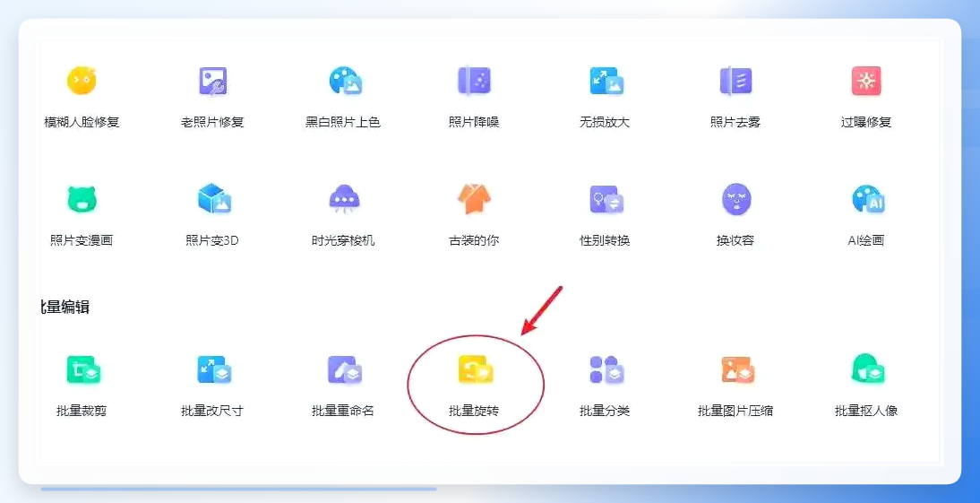Click the 换妆容 text label
Screen dimensions: 980x503
(x=735, y=240)
